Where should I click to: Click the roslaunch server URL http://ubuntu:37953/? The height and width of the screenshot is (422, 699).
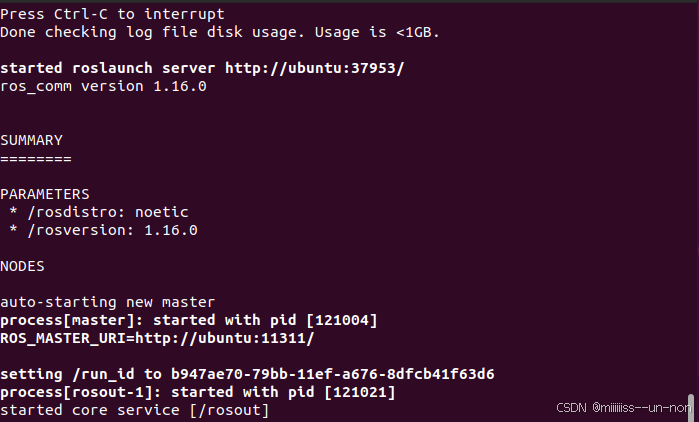point(314,68)
